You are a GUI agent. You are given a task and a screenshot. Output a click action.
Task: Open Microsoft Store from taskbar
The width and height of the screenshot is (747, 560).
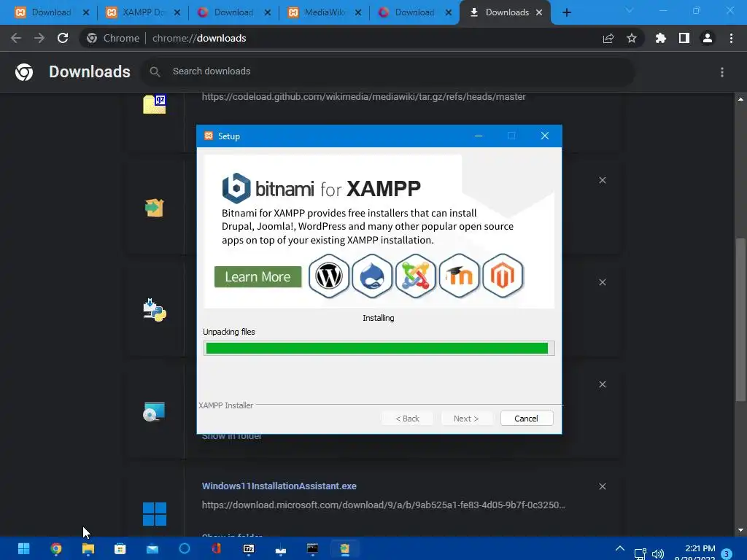point(120,548)
